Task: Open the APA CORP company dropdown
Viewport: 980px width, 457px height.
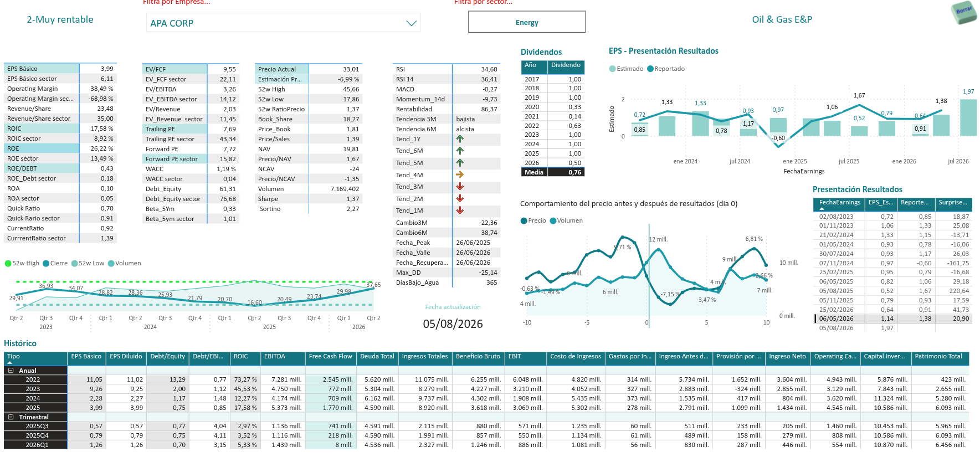Action: click(x=284, y=23)
